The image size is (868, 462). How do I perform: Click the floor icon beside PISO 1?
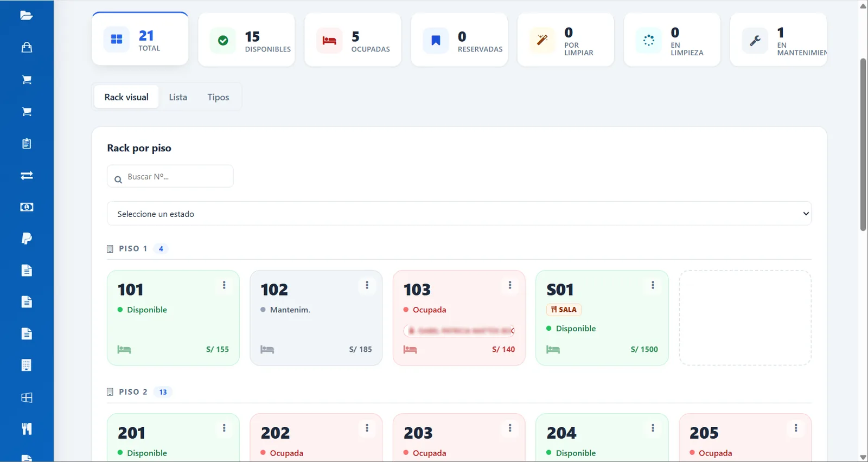coord(110,249)
